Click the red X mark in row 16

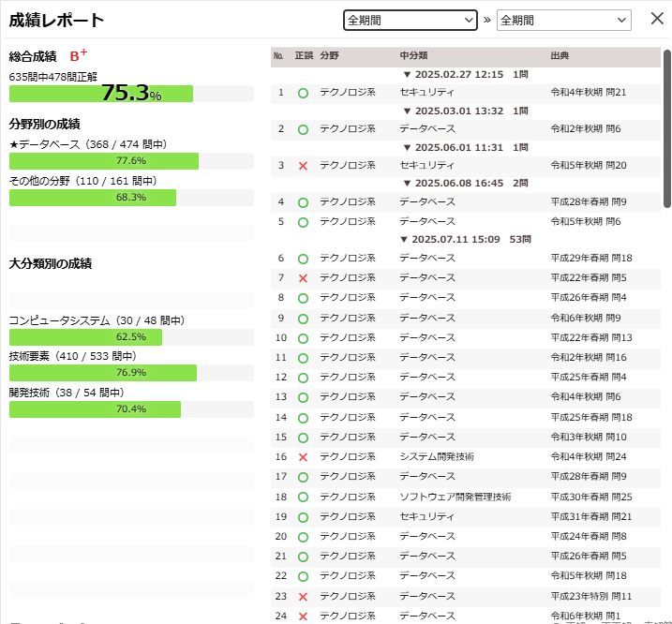303,457
